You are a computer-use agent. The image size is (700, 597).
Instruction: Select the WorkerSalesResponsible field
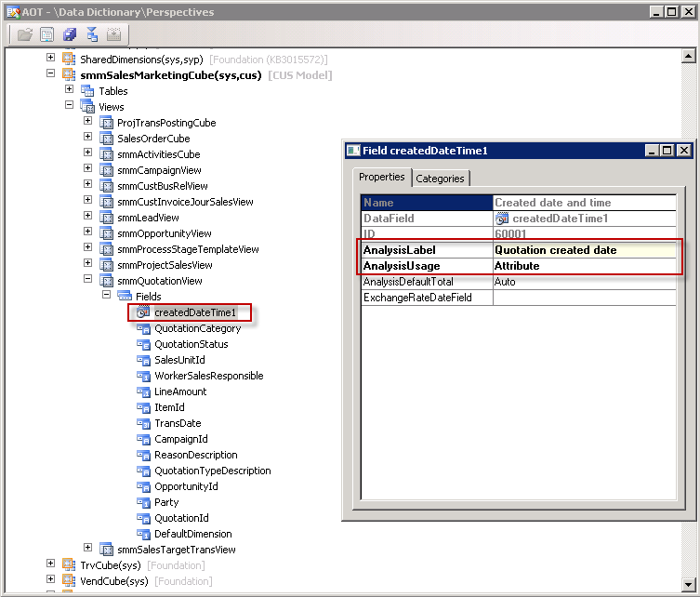(209, 376)
